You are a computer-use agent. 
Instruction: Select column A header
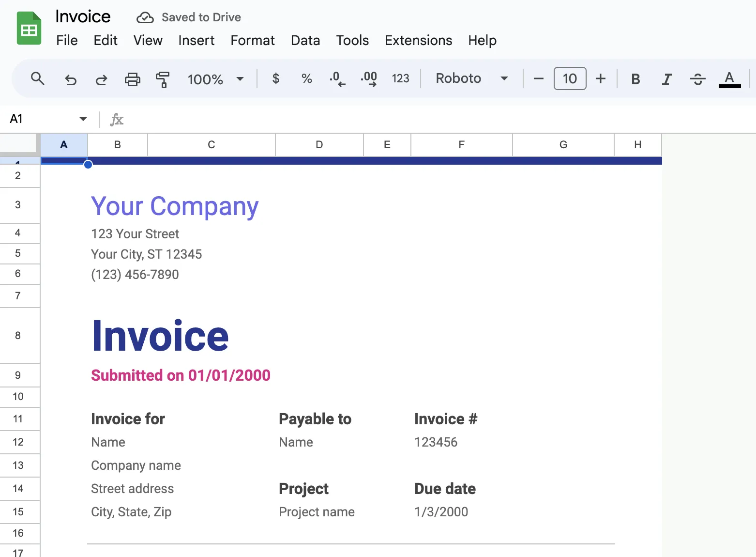[64, 145]
